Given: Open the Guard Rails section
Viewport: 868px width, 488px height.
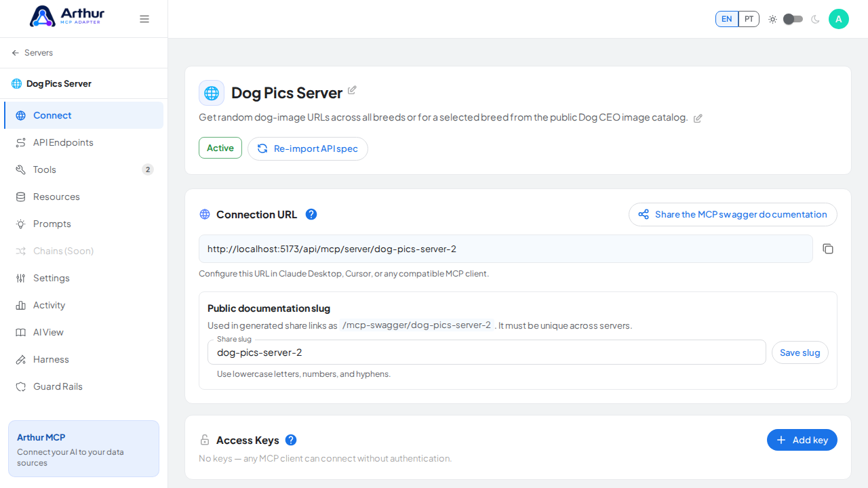Looking at the screenshot, I should pyautogui.click(x=83, y=386).
